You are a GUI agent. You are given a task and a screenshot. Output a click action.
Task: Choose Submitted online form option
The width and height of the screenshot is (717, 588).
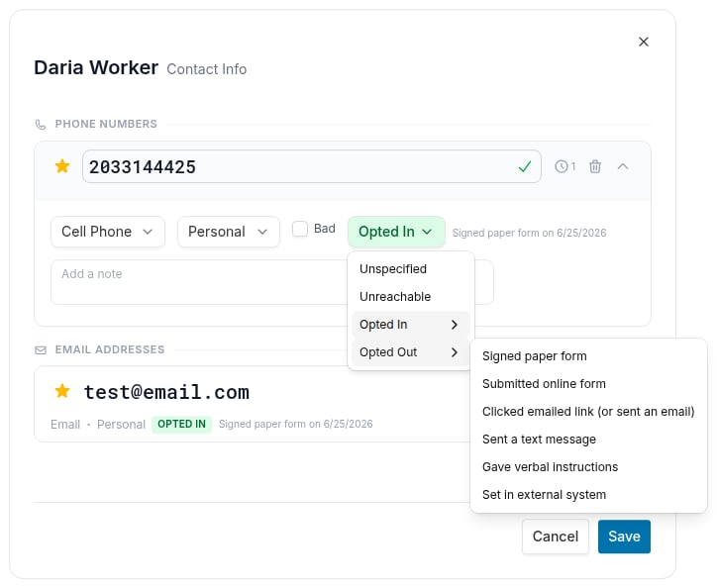coord(588,384)
